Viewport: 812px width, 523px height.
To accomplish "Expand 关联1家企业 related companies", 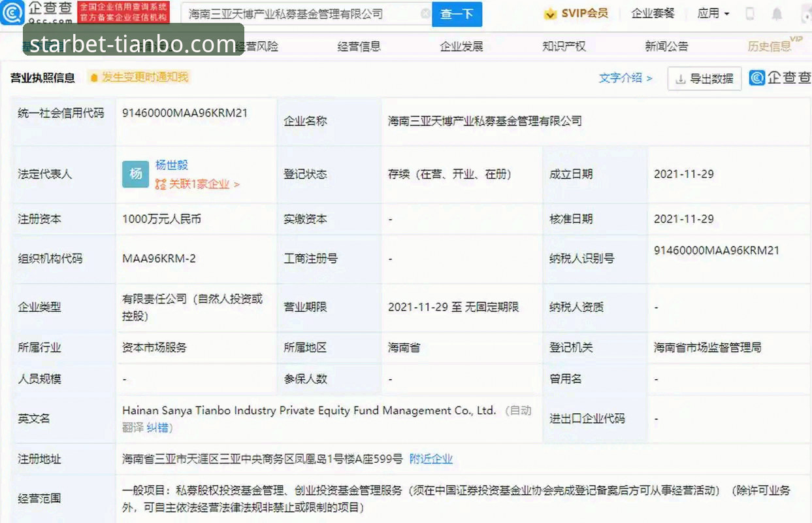I will (204, 184).
